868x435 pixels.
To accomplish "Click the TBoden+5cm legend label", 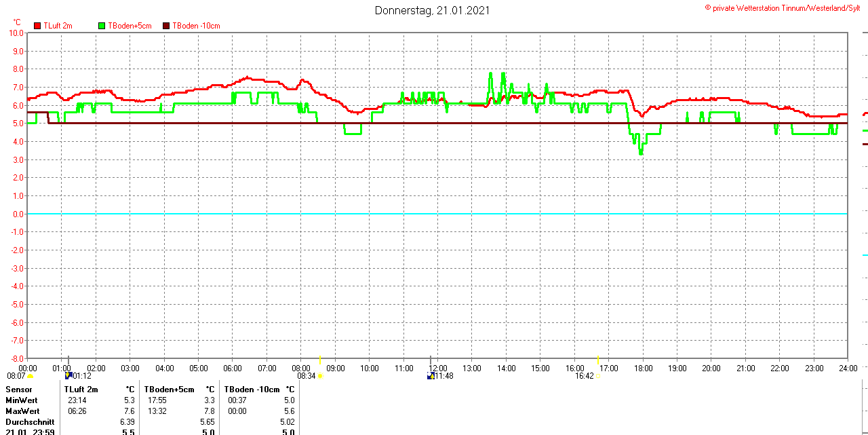I will (130, 26).
